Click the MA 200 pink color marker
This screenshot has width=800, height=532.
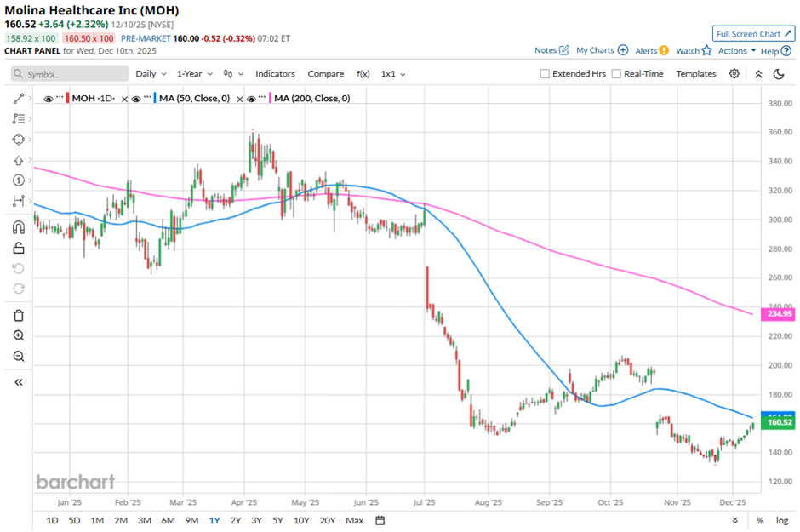tap(270, 99)
